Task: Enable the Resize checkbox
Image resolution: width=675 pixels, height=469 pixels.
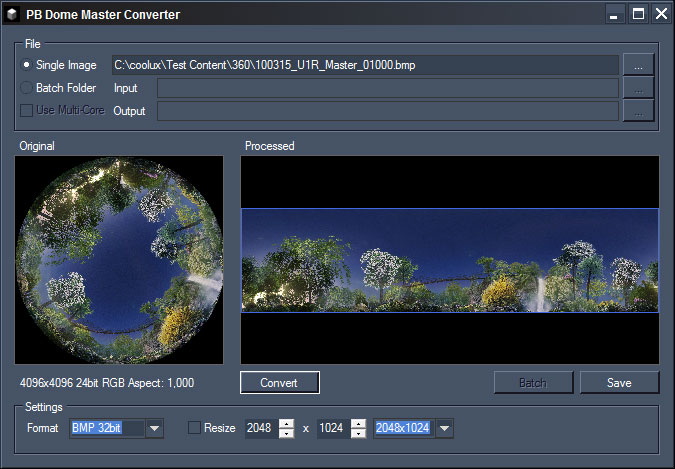Action: (194, 428)
